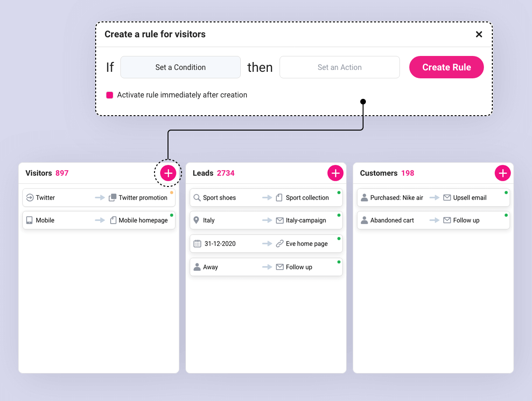Click the Twitter promotion popup icon
Image resolution: width=532 pixels, height=401 pixels.
click(112, 198)
